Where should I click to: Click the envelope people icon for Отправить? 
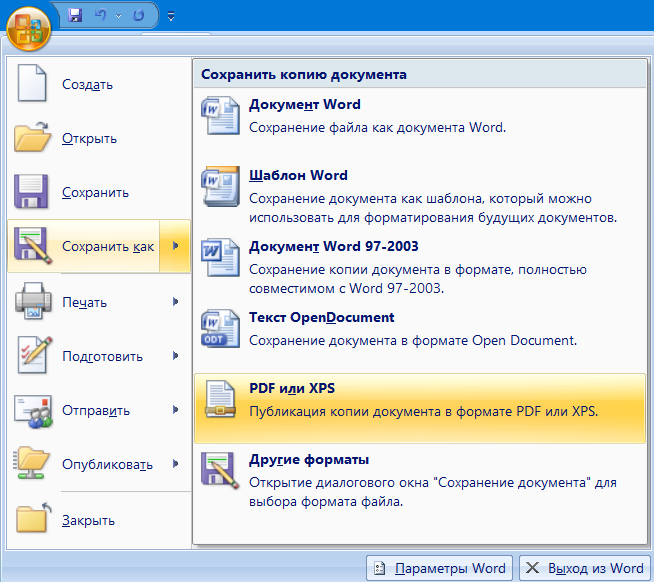pyautogui.click(x=33, y=411)
